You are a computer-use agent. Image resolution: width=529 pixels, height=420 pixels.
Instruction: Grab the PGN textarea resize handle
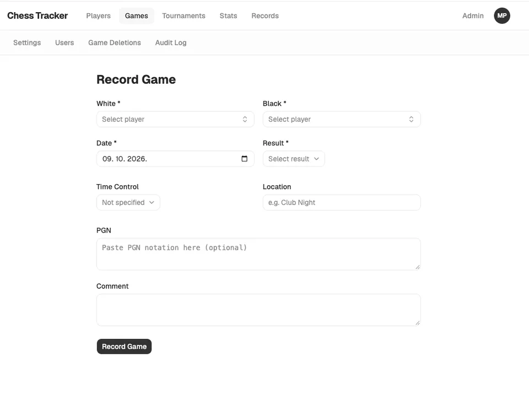click(x=417, y=267)
